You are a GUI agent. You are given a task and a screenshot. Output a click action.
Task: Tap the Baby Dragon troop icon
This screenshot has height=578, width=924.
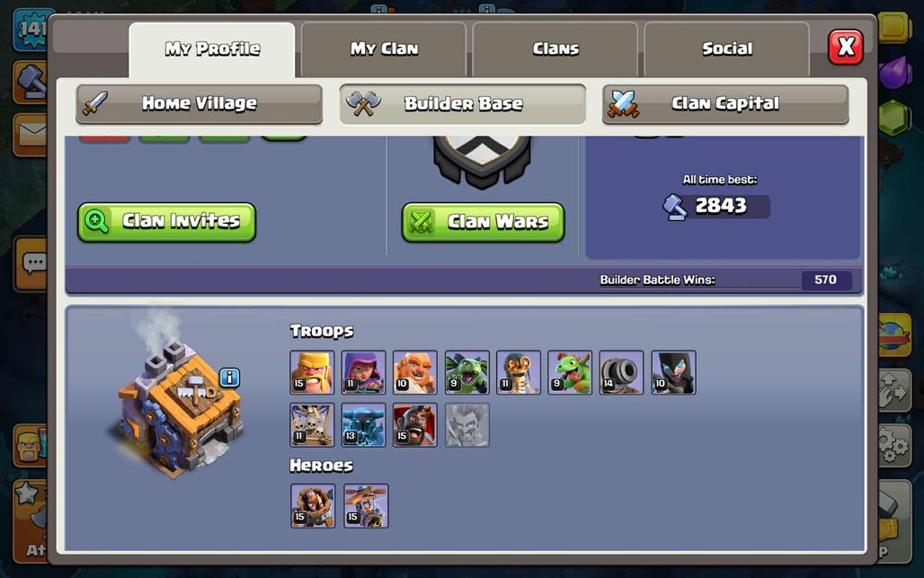tap(570, 372)
